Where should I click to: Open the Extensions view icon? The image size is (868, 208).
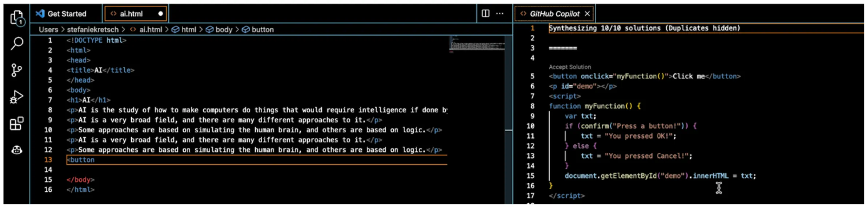(17, 124)
